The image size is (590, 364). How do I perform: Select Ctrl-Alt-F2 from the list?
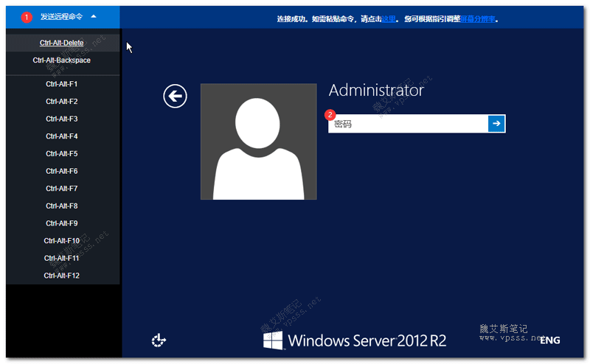point(62,101)
